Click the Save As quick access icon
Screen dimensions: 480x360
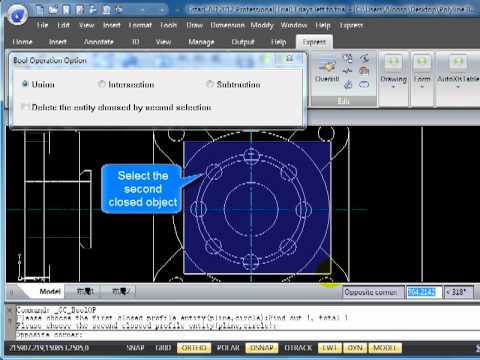79,10
